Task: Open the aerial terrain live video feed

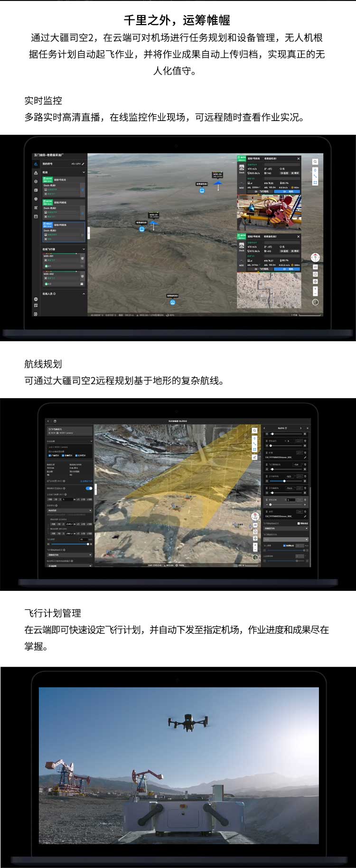Action: (x=269, y=290)
